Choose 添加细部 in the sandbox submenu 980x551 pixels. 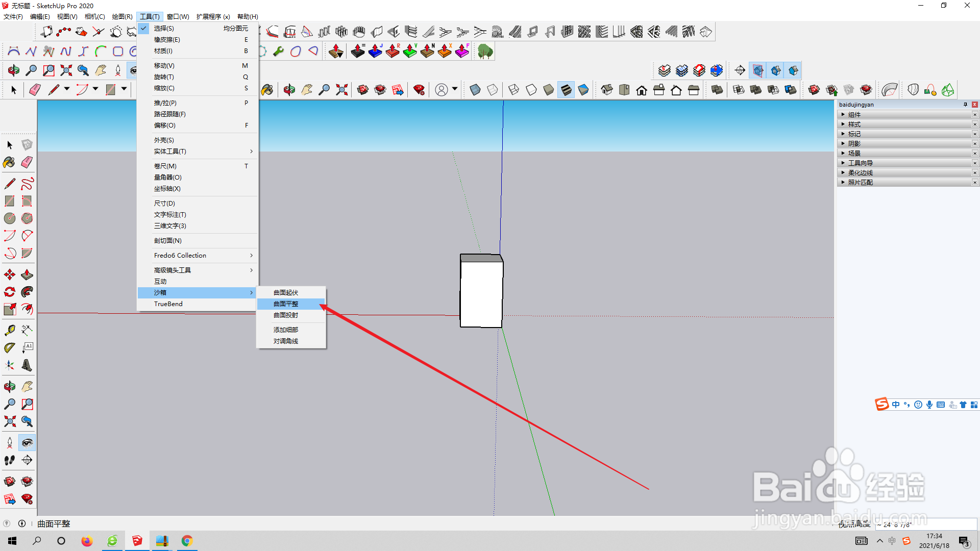click(291, 330)
